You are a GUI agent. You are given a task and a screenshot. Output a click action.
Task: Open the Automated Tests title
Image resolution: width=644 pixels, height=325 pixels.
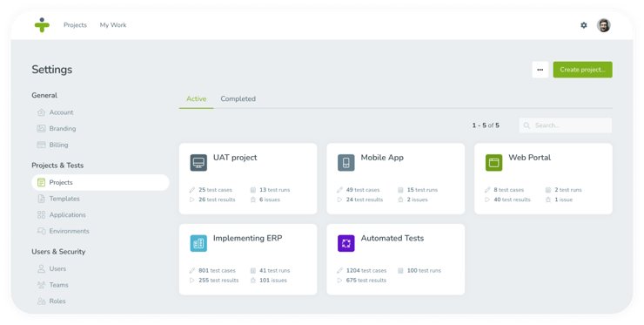pyautogui.click(x=392, y=238)
